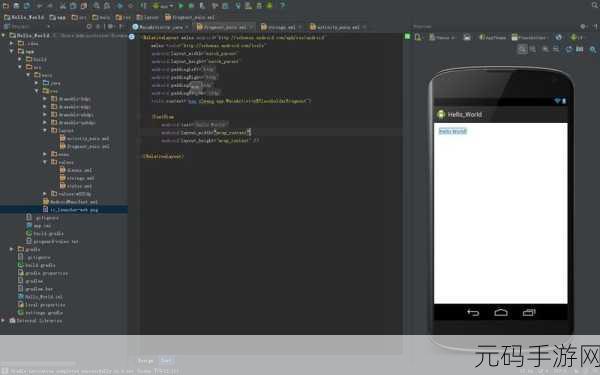600x375 pixels.
Task: Open the Preview panel gear settings
Action: click(583, 26)
